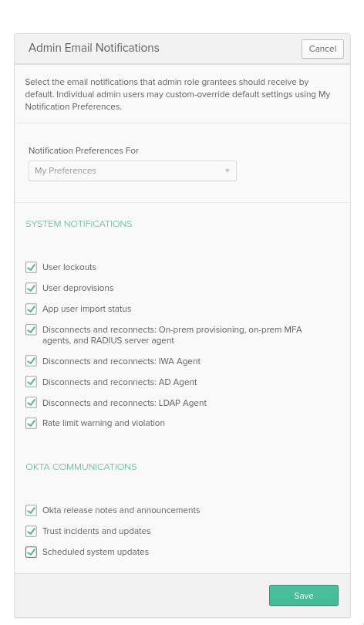Toggle User deprovisions notification checkbox
Image resolution: width=364 pixels, height=625 pixels.
coord(31,288)
